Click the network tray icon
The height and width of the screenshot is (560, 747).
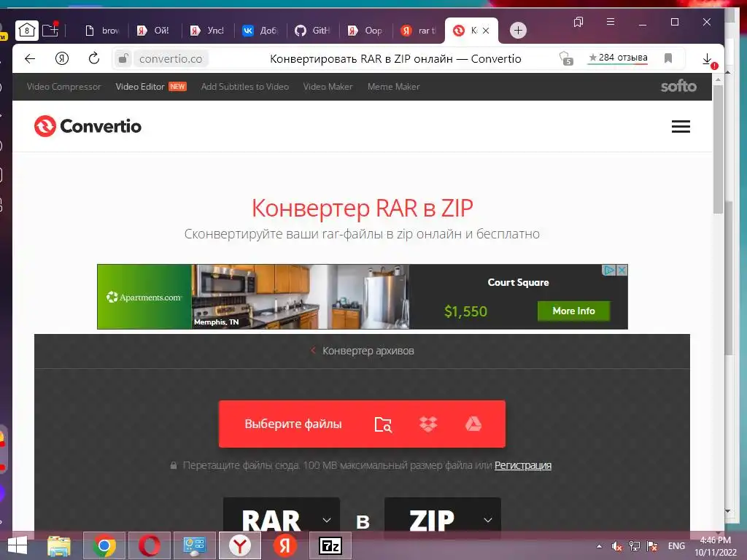tap(634, 546)
